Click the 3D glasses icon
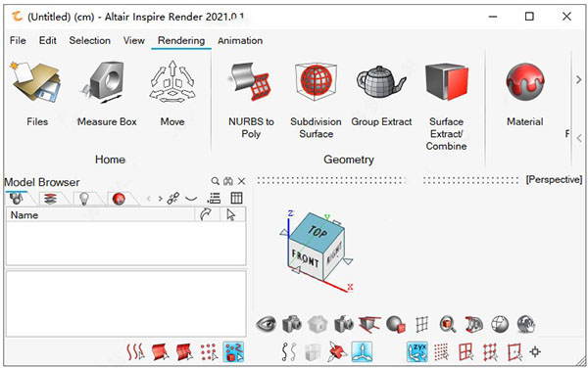588x368 pixels. (x=474, y=324)
